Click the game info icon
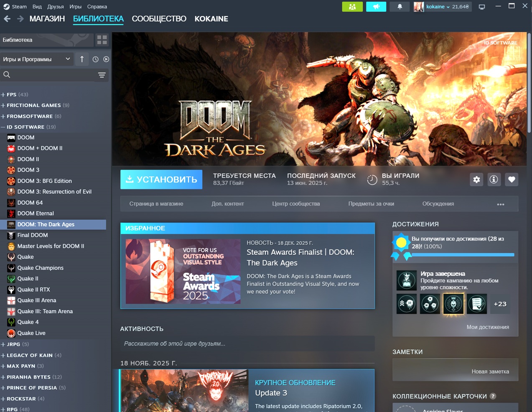Screen dimensions: 532x412 494,180
